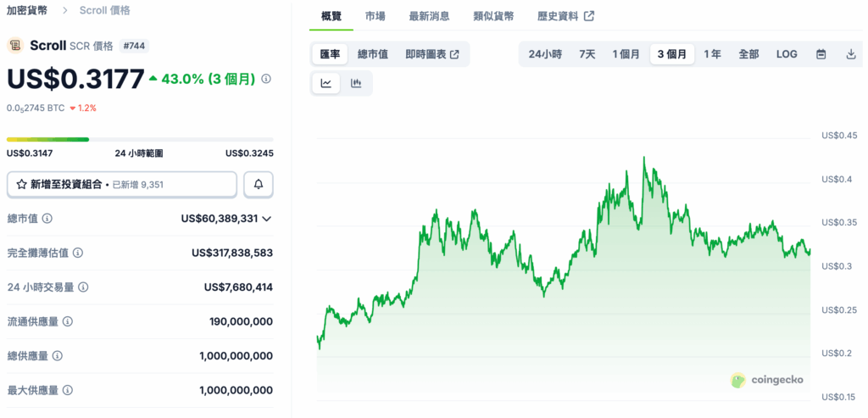Show info tooltip for 總市值
This screenshot has height=418, width=868.
tap(47, 219)
